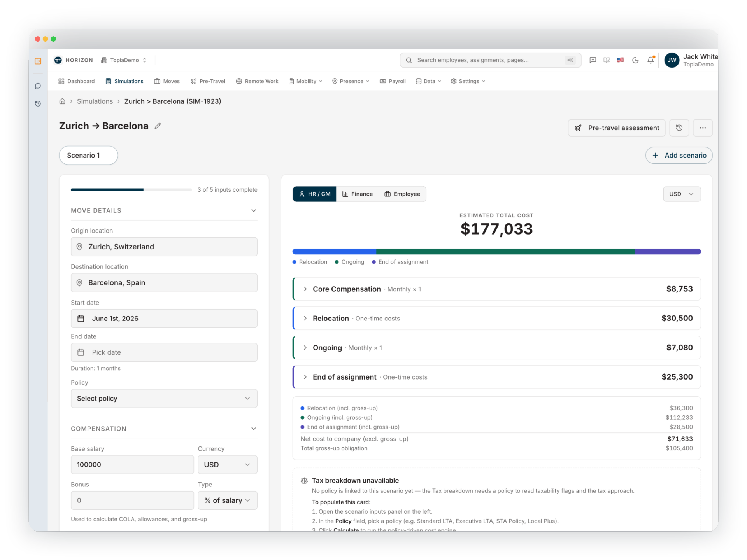Open the Data menu dropdown
The image size is (747, 560).
point(429,81)
